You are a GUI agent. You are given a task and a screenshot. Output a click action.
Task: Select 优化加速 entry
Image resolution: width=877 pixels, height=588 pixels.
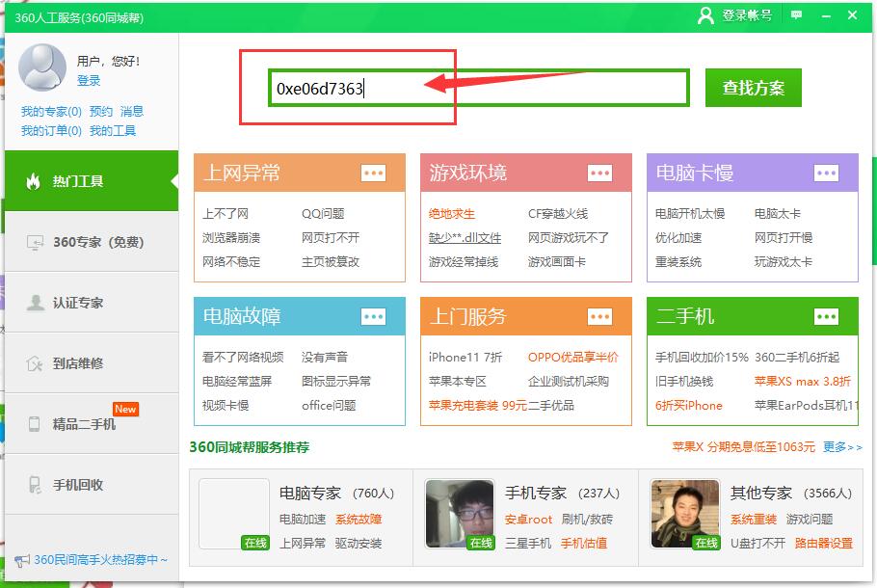coord(678,238)
